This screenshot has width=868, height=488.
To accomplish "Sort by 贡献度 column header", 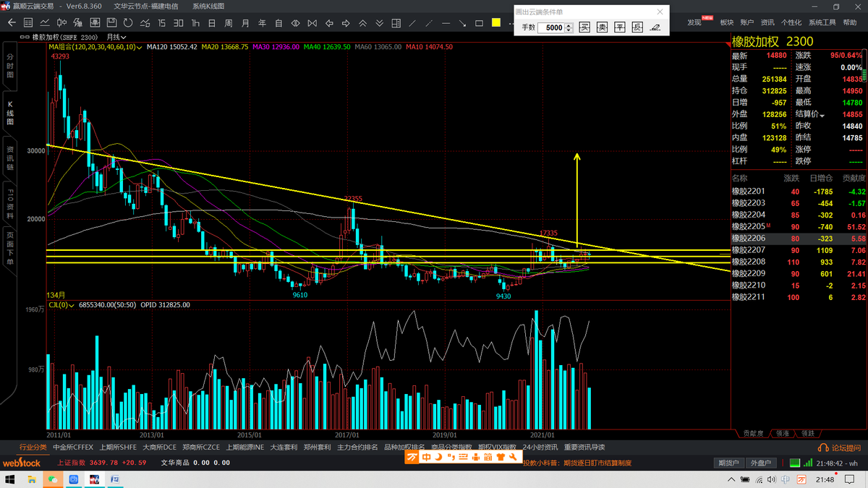I will [853, 178].
